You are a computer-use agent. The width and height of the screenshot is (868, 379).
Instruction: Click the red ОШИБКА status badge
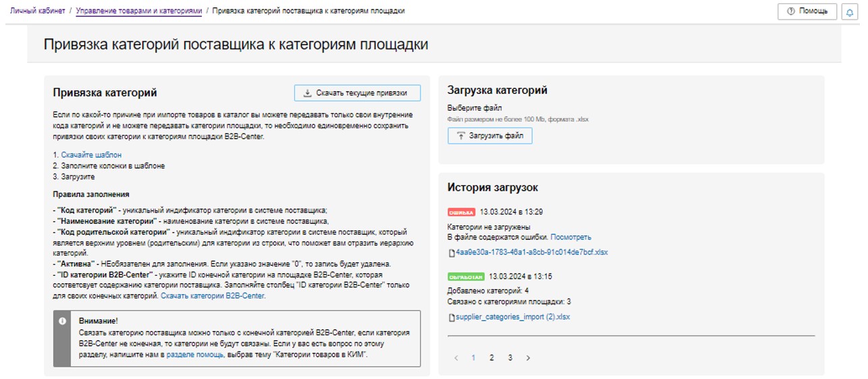[462, 212]
